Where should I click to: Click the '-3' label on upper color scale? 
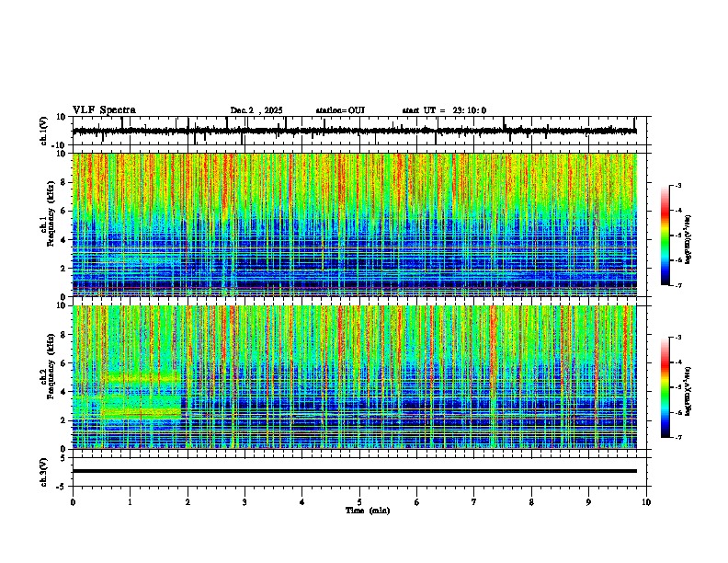[677, 186]
